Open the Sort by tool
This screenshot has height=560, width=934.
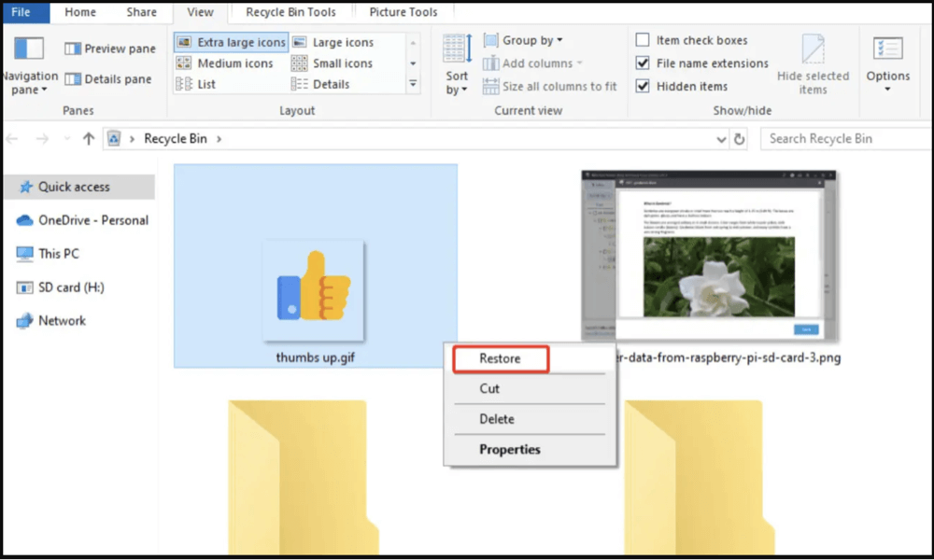click(x=457, y=65)
